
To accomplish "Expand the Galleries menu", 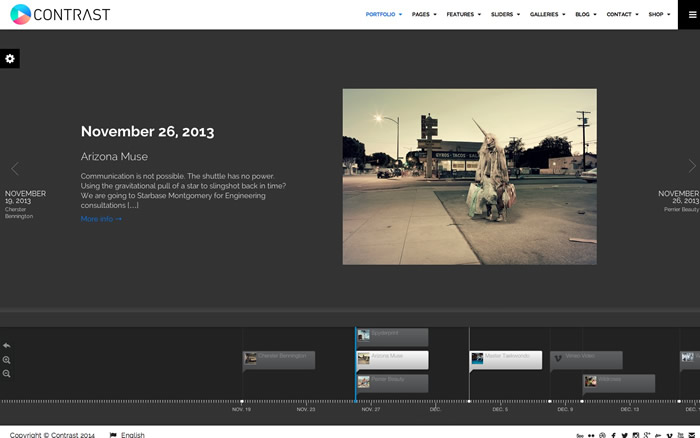I will point(548,14).
